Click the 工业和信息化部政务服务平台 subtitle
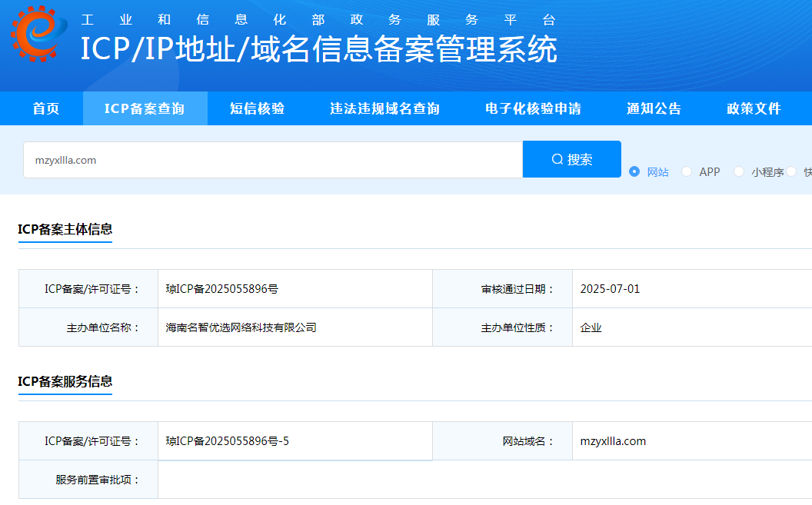812x505 pixels. pos(319,20)
